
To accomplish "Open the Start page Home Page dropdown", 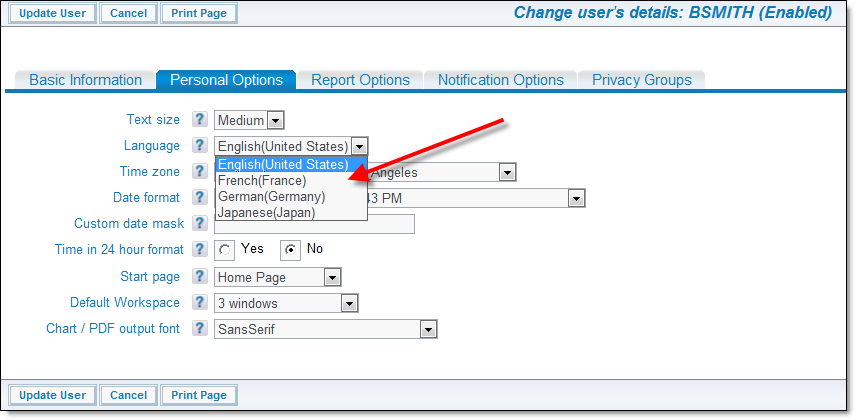I will (x=278, y=277).
